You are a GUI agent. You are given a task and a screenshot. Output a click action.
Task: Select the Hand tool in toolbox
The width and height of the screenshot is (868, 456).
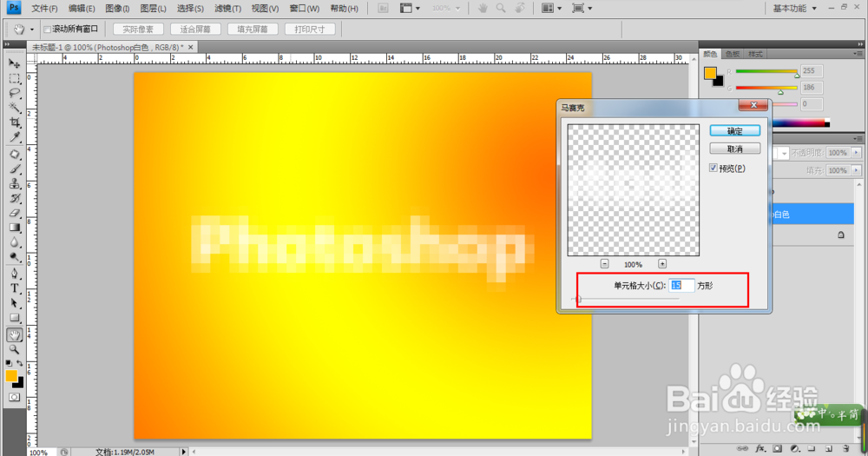tap(15, 334)
